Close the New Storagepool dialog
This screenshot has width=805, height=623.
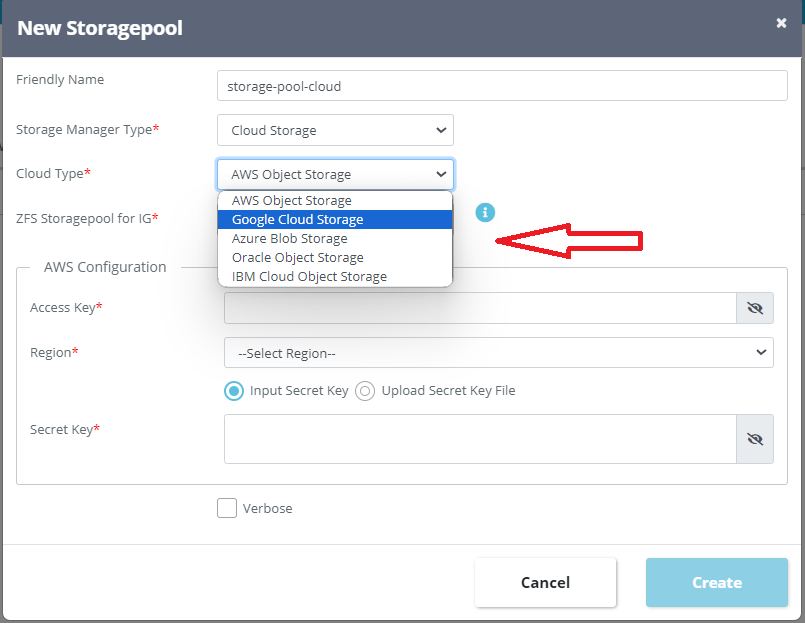pos(781,23)
